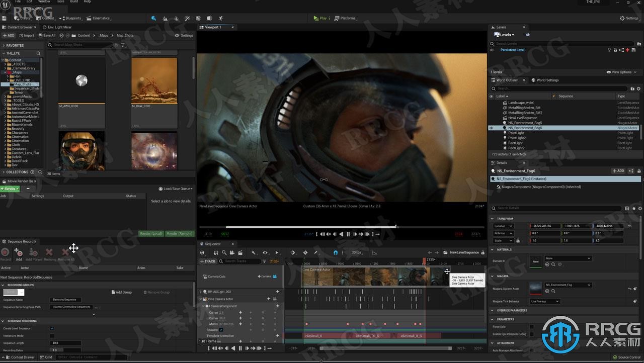Open Niagara Tick Behavior dropdown
Viewport: 644px width, 363px height.
pos(545,301)
